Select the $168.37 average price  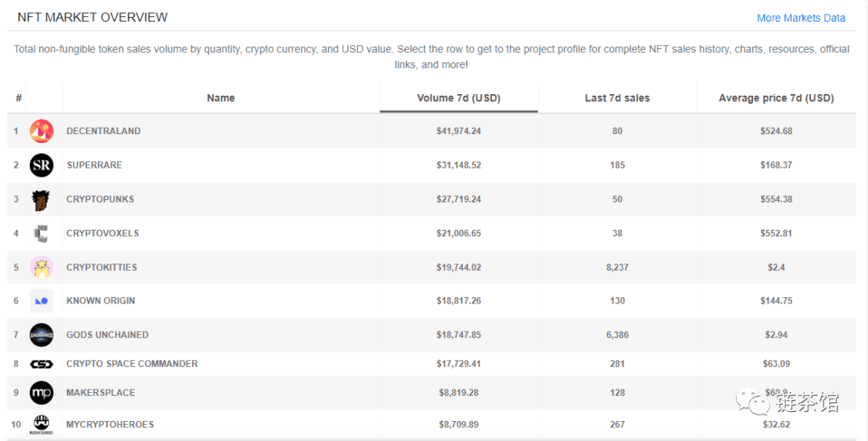click(776, 165)
